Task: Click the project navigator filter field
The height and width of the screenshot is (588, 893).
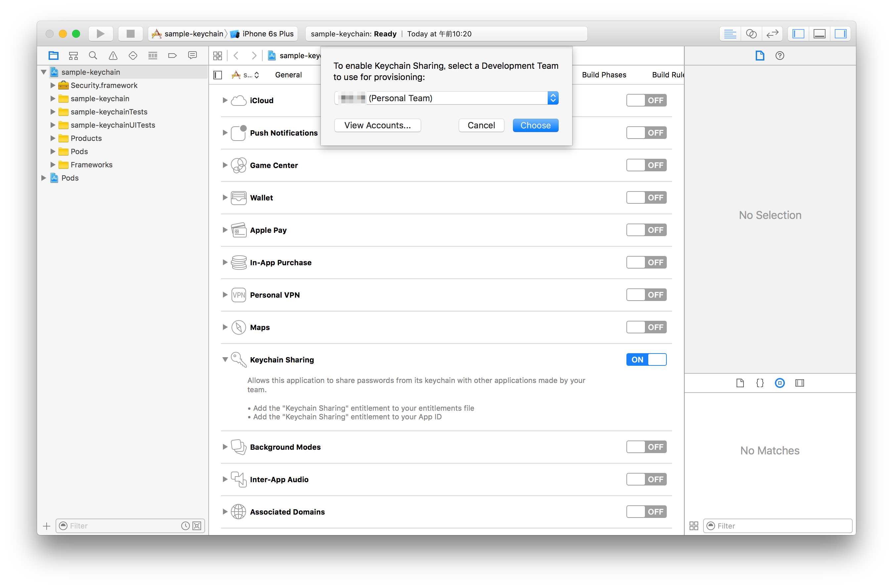Action: 120,525
